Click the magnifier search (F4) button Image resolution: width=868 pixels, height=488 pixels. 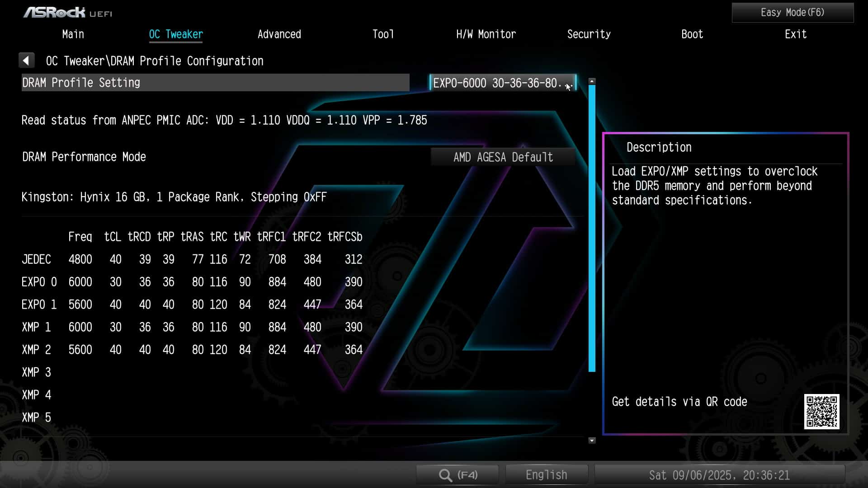point(457,475)
